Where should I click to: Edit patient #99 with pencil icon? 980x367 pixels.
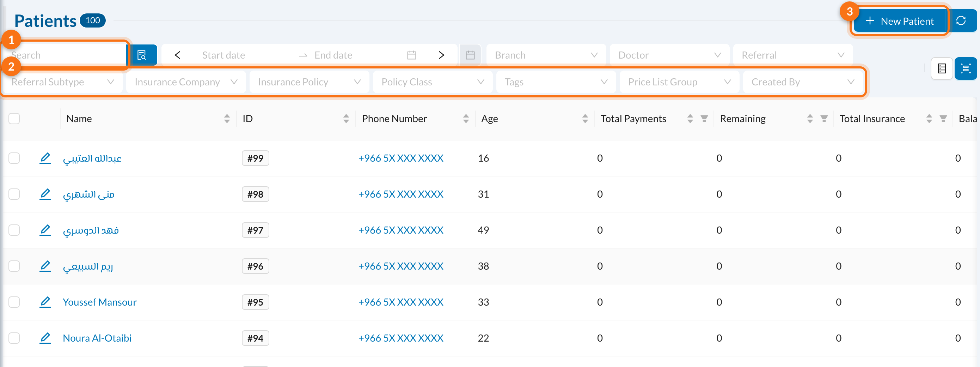(45, 158)
